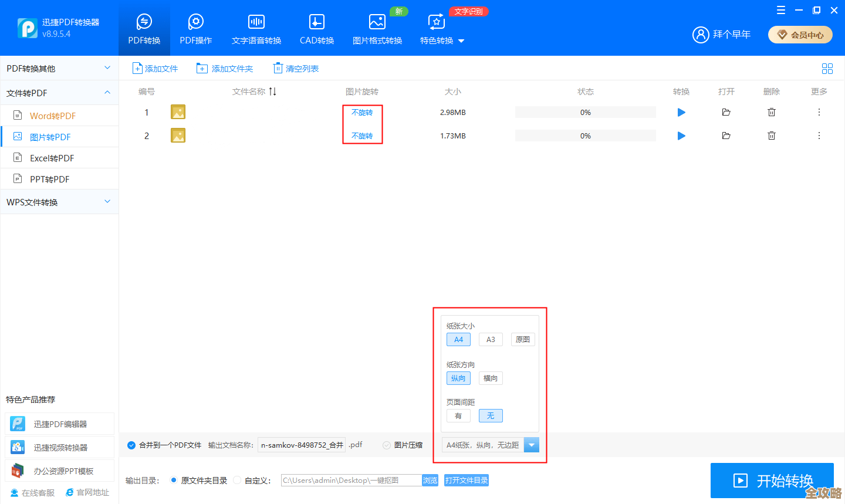Expand the WPS文件转换 section
Screen dimensions: 845x504
[x=59, y=201]
